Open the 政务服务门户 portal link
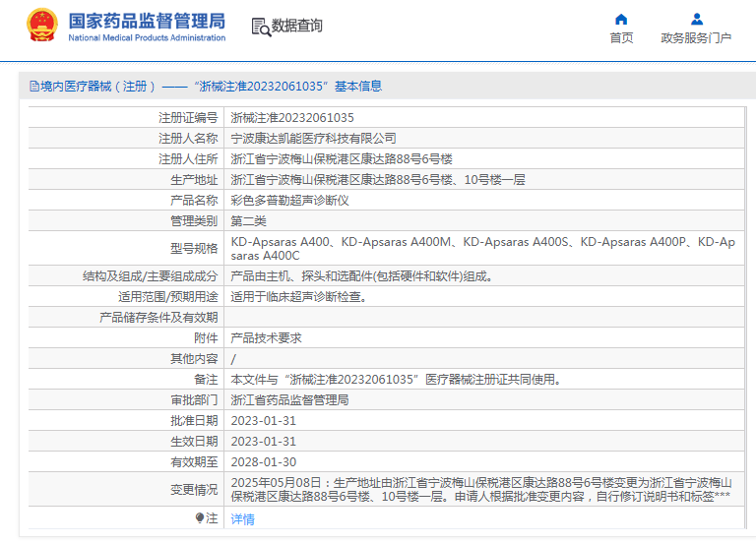Viewport: 756px width, 544px height. (696, 38)
